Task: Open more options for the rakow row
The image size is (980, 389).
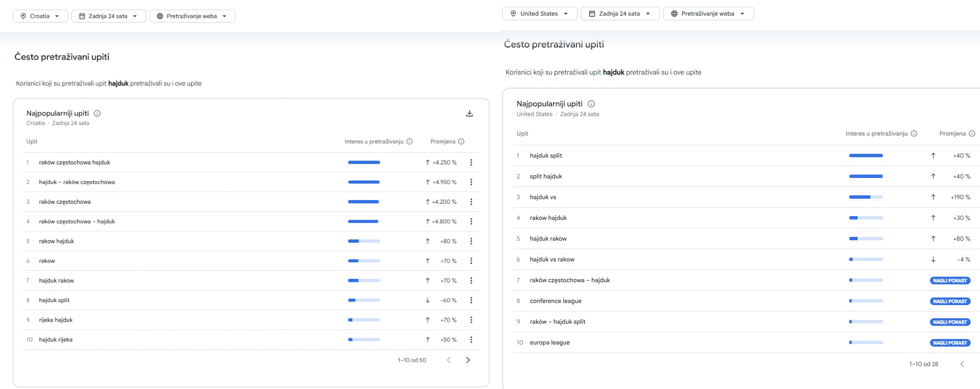Action: pyautogui.click(x=471, y=261)
